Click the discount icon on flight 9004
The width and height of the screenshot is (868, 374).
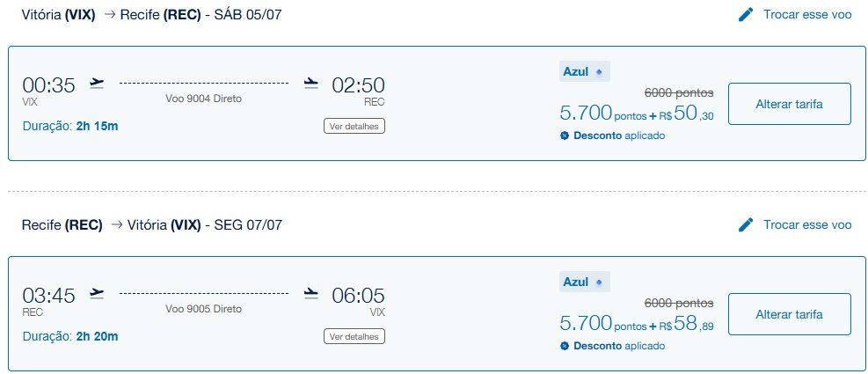click(565, 136)
